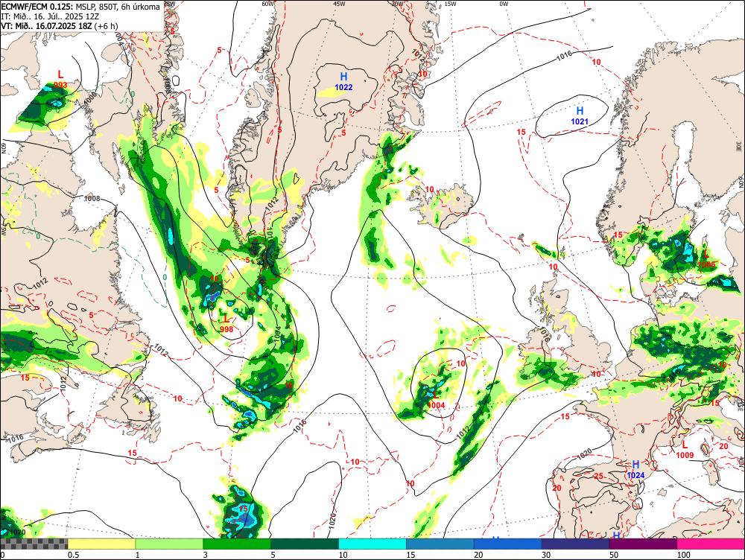Screen dimensions: 745x560
Task: Click the H 1022 high over Greenland
Action: coord(343,81)
